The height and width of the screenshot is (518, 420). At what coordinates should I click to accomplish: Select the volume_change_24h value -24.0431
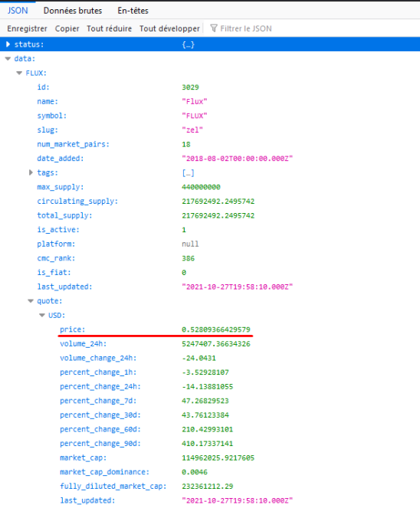click(199, 358)
